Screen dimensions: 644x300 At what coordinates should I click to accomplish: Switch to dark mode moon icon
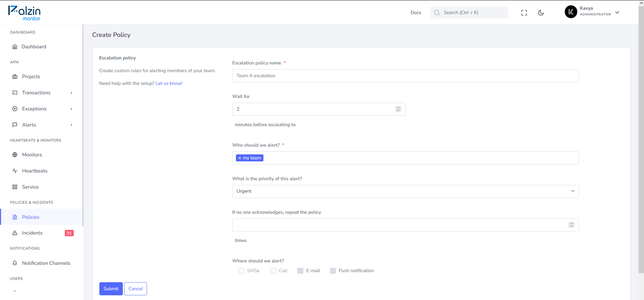click(x=541, y=13)
